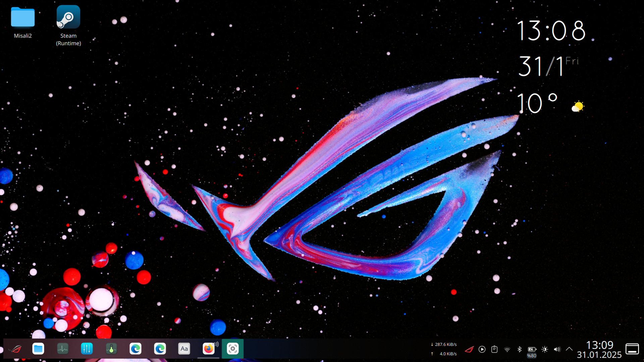Image resolution: width=644 pixels, height=362 pixels.
Task: Launch the second Microsoft Edge icon
Action: [160, 349]
